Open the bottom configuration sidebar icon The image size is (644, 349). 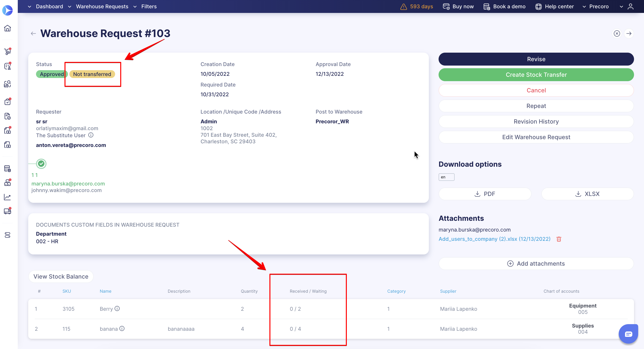pyautogui.click(x=8, y=235)
